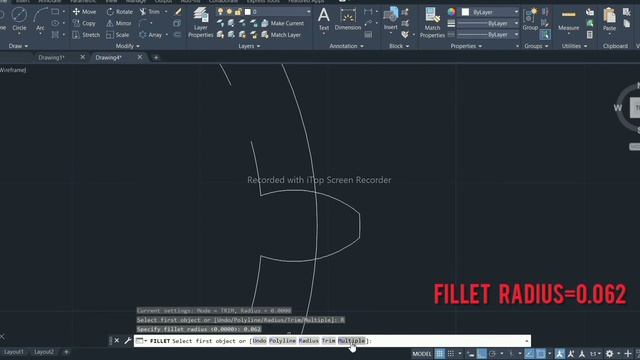The height and width of the screenshot is (360, 640).
Task: Choose the Radius option in command line
Action: tap(309, 340)
